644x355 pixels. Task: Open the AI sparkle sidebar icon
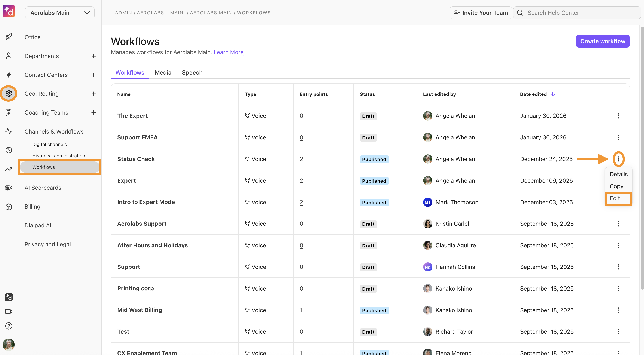(x=9, y=74)
